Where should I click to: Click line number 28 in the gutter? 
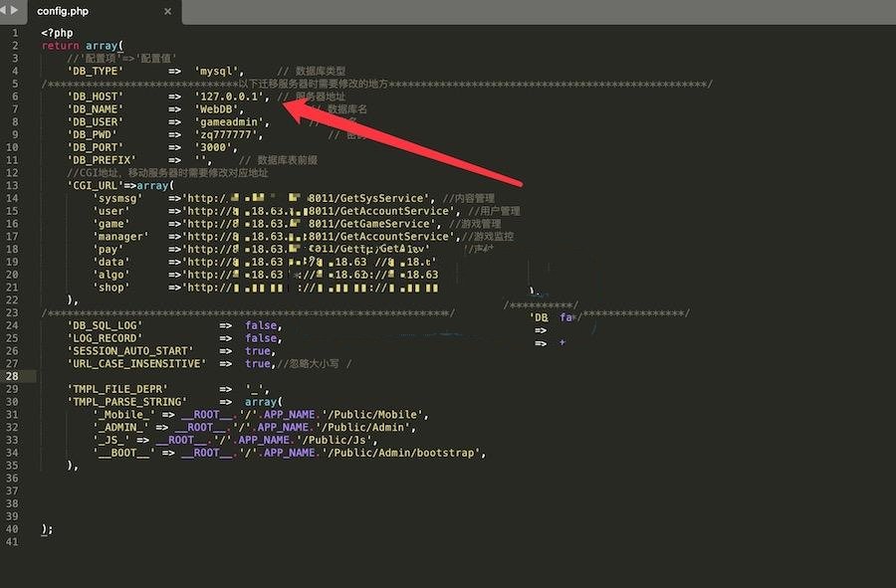12,376
